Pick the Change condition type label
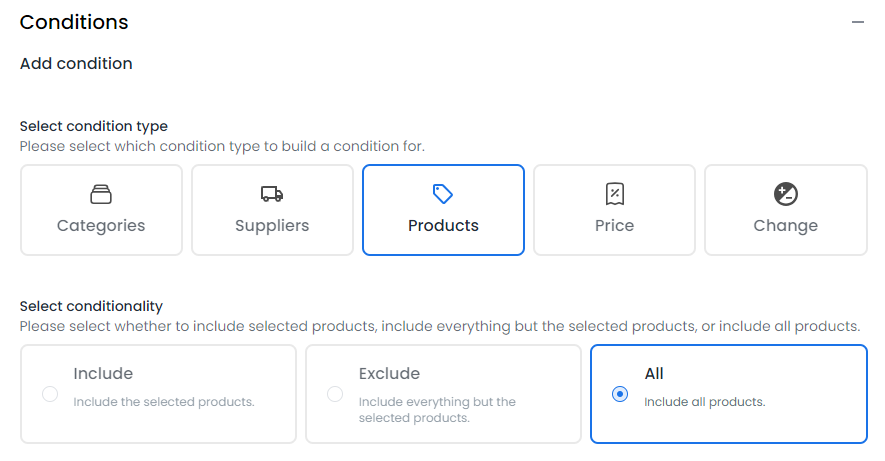 (786, 226)
